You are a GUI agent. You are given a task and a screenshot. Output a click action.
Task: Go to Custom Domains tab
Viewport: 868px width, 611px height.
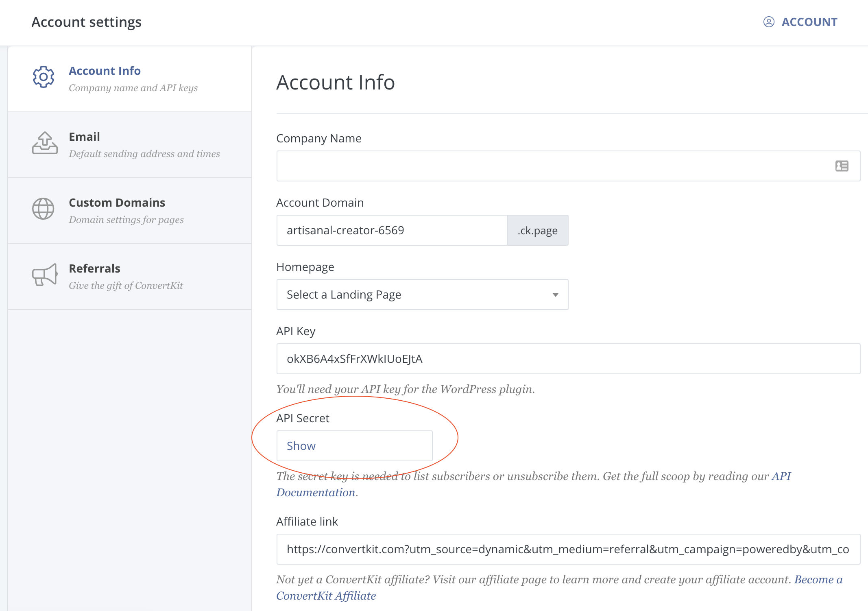(x=130, y=211)
